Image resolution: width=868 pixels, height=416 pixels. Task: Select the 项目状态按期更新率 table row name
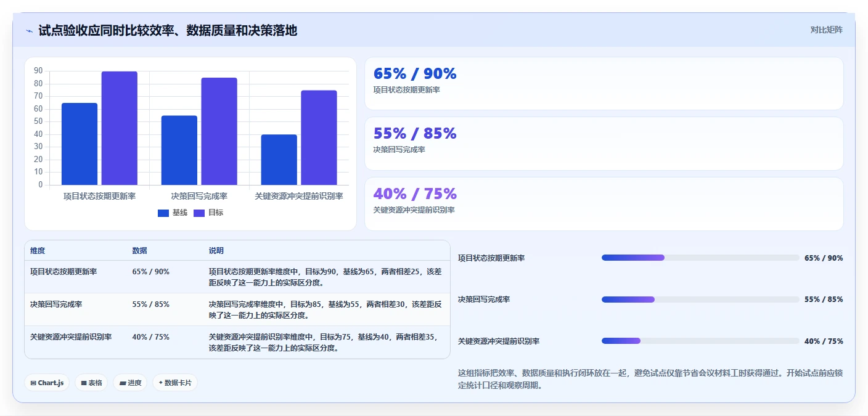click(x=63, y=271)
